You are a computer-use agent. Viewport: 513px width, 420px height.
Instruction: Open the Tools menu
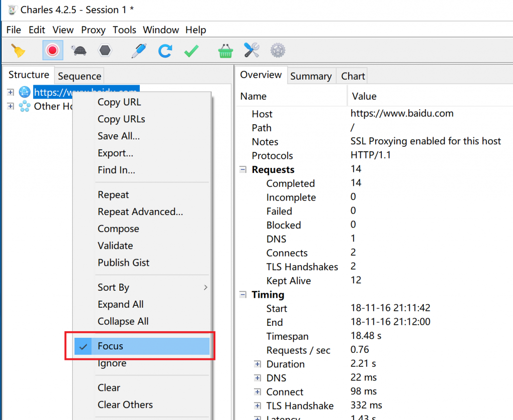click(x=124, y=30)
